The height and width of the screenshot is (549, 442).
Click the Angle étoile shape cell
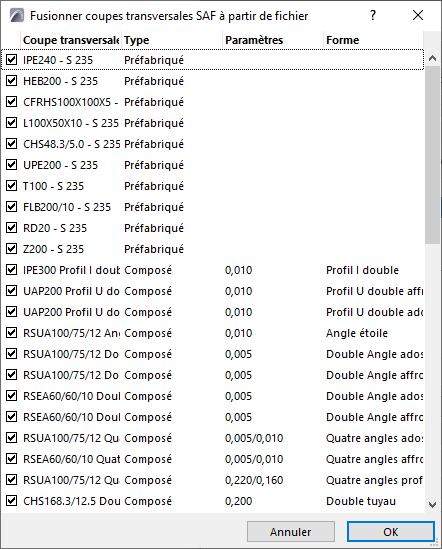357,333
